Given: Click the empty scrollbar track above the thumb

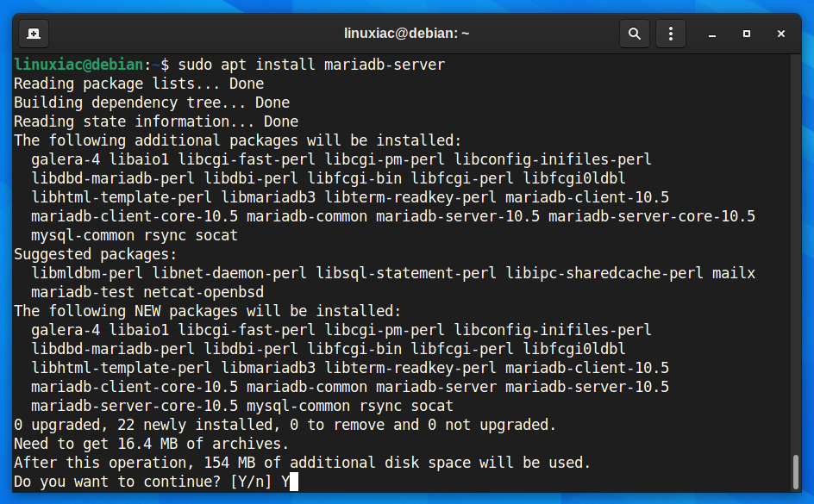Looking at the screenshot, I should pyautogui.click(x=795, y=254).
